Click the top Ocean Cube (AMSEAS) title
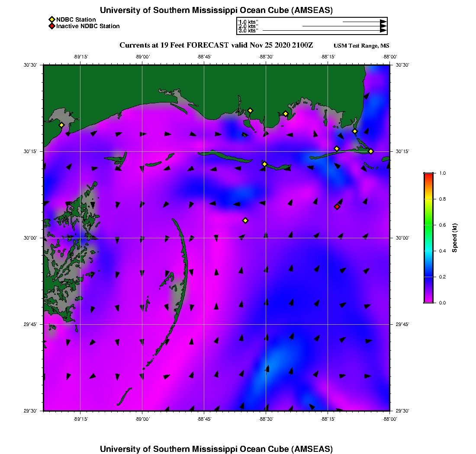The height and width of the screenshot is (454, 476). pyautogui.click(x=216, y=10)
